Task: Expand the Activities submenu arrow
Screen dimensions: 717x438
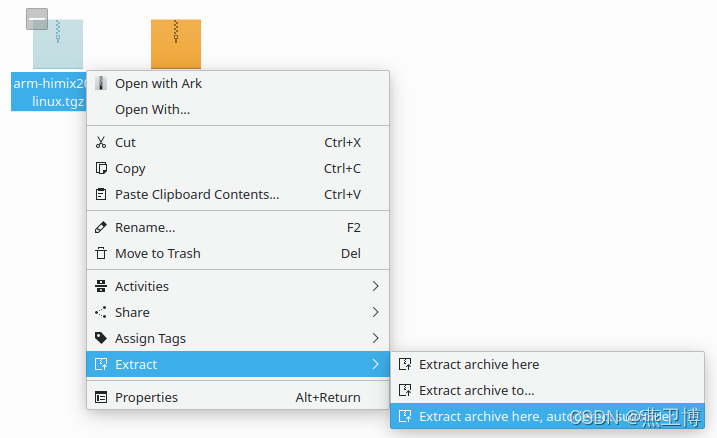Action: click(375, 286)
